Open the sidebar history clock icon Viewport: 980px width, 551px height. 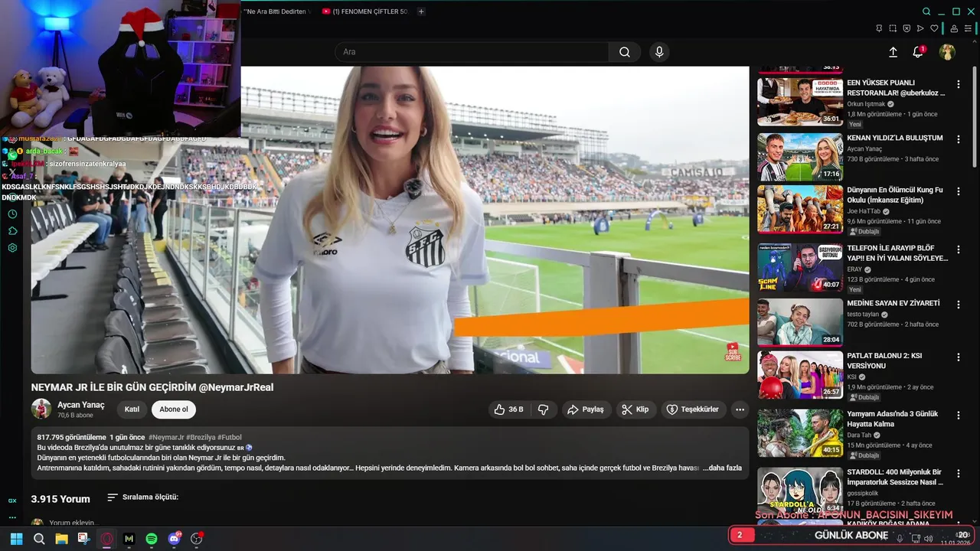(x=12, y=214)
